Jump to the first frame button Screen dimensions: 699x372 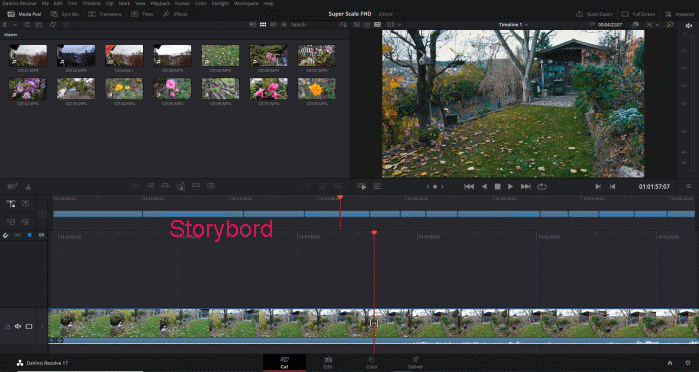[469, 186]
